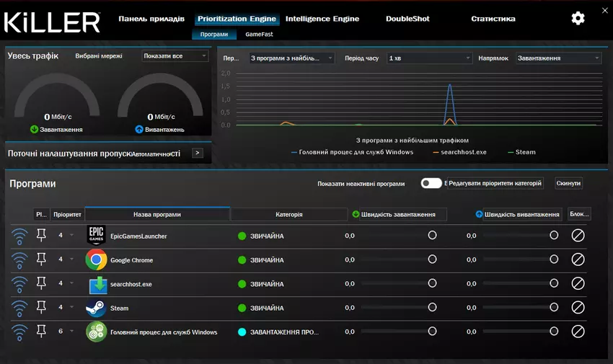Expand the Період часу 1 хв dropdown
Screen dimensions: 613x364
click(x=429, y=58)
